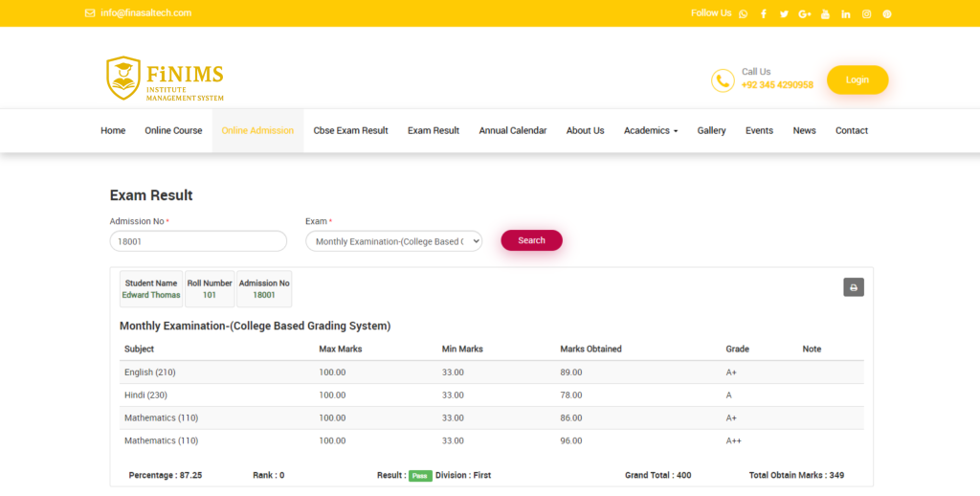Click the Percentage : 87.25 text
This screenshot has width=980, height=496.
(x=166, y=475)
